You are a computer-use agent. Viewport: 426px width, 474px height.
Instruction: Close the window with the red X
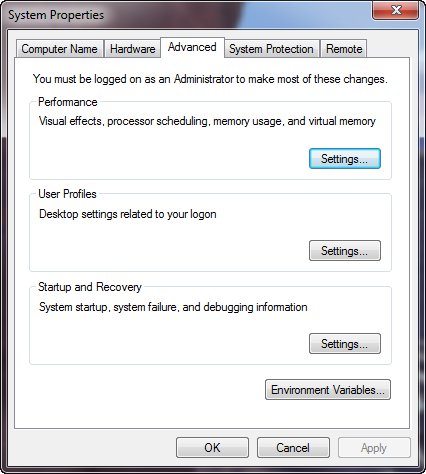coord(395,10)
